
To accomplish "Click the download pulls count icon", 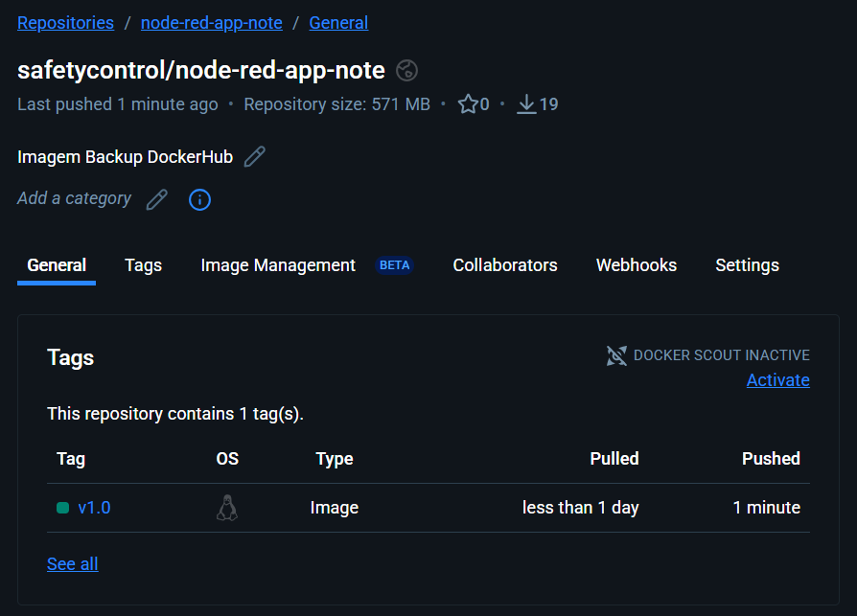I will pos(526,104).
